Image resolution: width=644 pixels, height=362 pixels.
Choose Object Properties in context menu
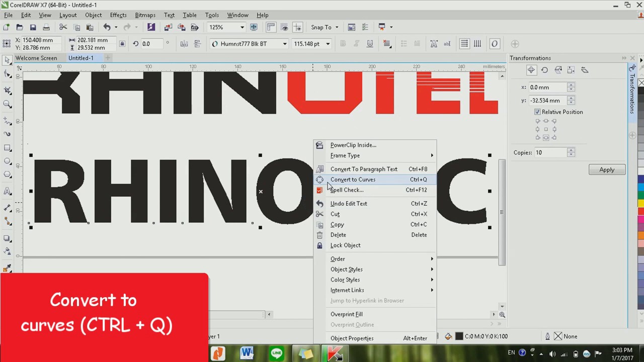pos(375,338)
